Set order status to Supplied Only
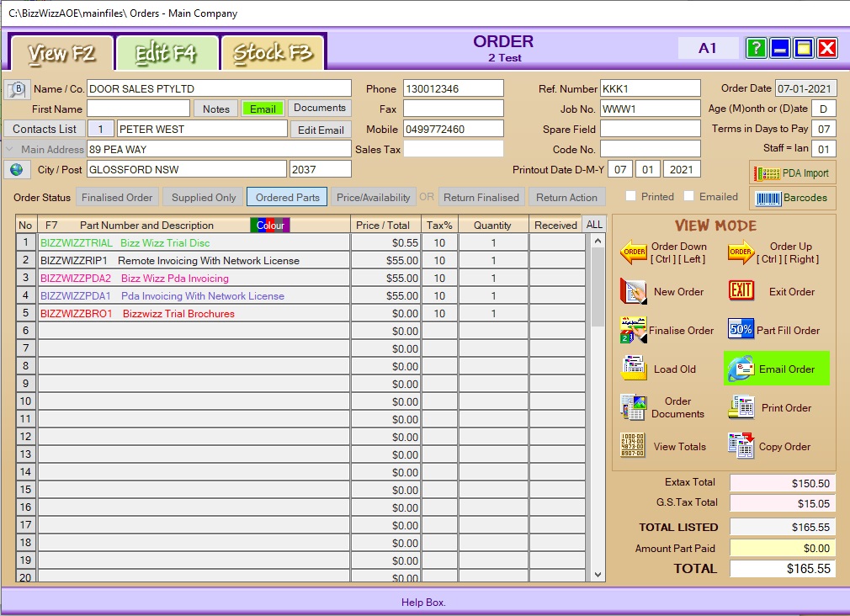The width and height of the screenshot is (850, 616). click(x=204, y=198)
